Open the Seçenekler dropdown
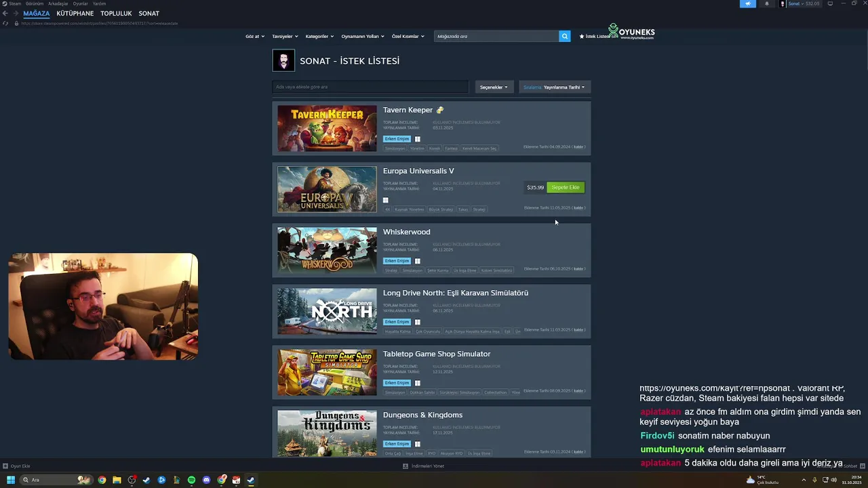Image resolution: width=868 pixels, height=488 pixels. (x=494, y=87)
